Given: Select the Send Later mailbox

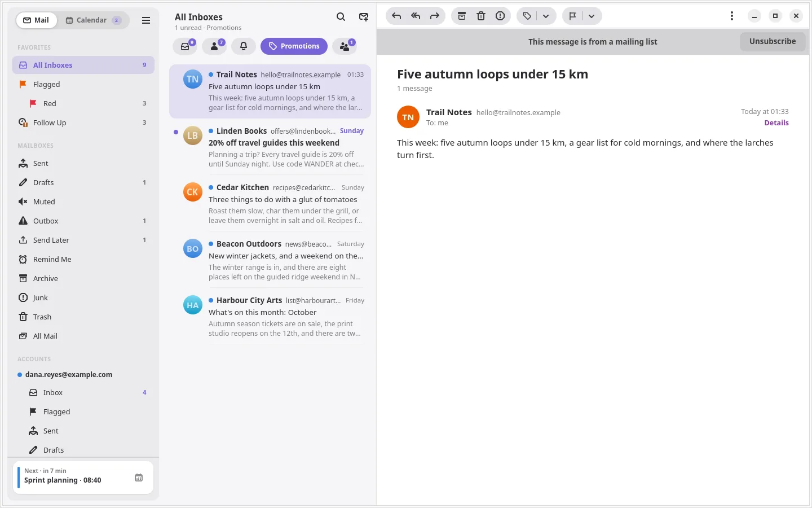Looking at the screenshot, I should pyautogui.click(x=83, y=240).
